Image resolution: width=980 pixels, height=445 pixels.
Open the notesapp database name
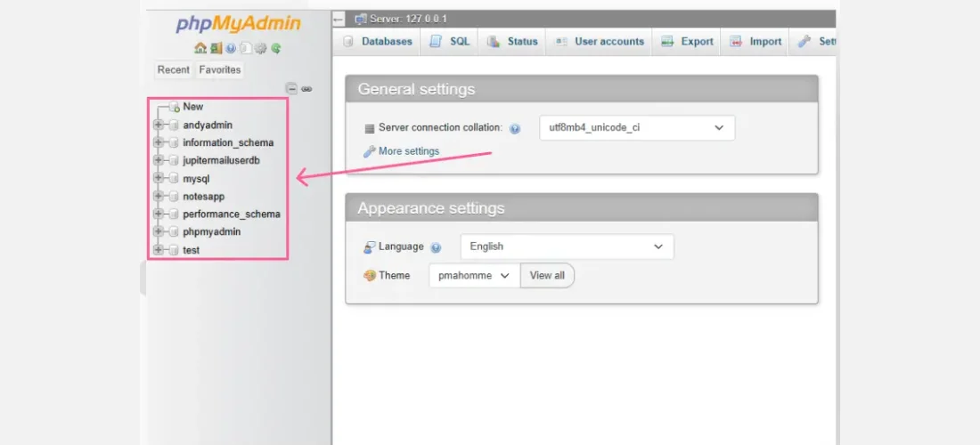coord(204,197)
